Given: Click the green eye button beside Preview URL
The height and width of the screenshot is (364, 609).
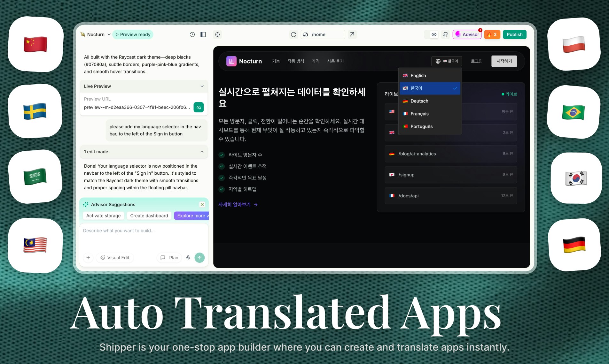Looking at the screenshot, I should tap(199, 107).
